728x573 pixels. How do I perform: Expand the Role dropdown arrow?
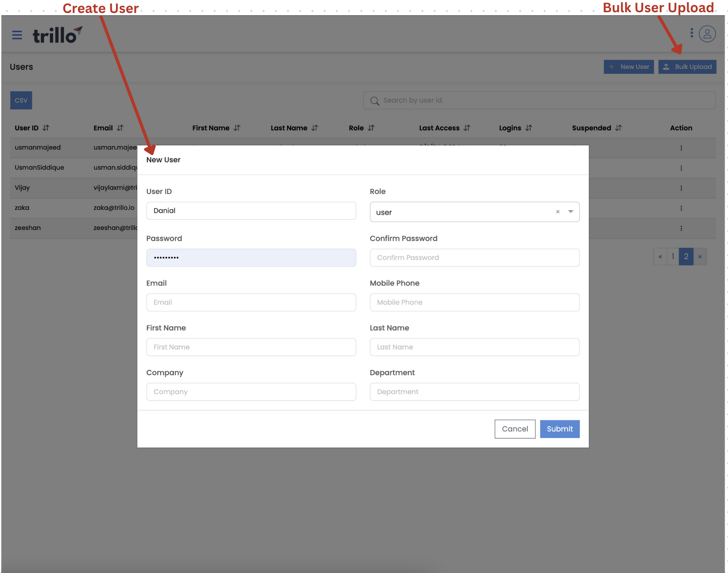point(571,212)
